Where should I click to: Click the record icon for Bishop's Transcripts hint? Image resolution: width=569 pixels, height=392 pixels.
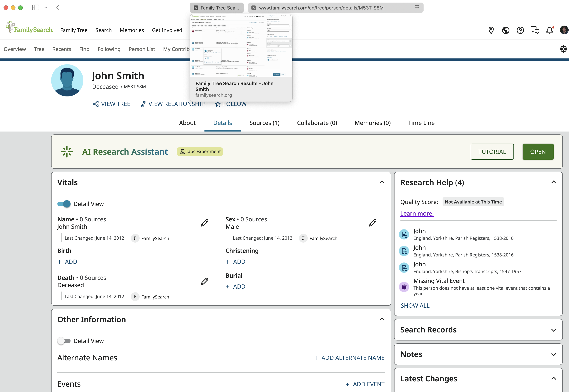404,267
